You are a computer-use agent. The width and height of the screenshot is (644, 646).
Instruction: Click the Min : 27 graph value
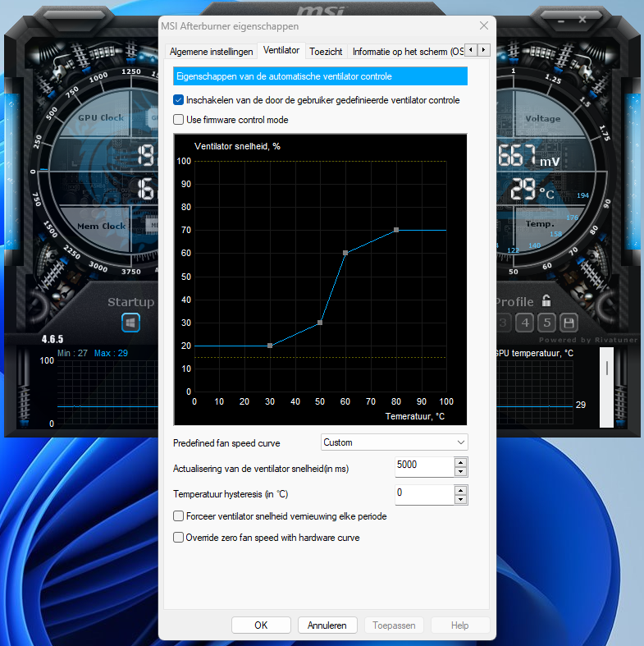coord(72,353)
